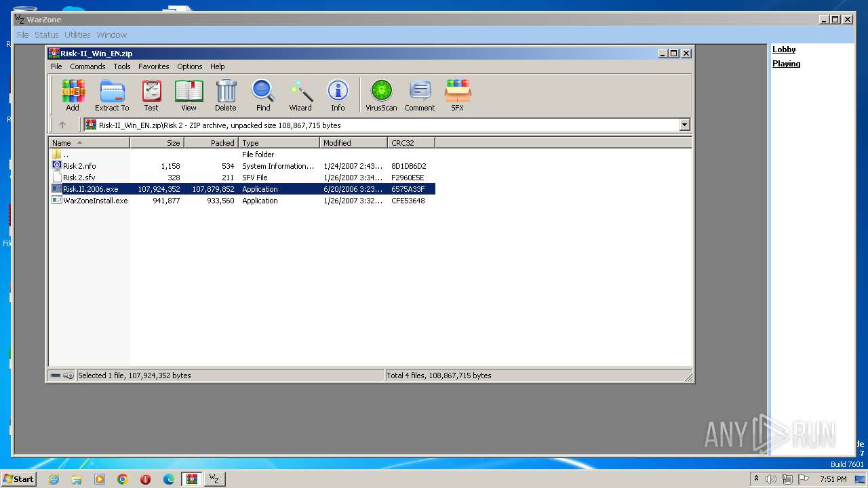This screenshot has width=868, height=488.
Task: Open the View file tool
Action: click(189, 95)
